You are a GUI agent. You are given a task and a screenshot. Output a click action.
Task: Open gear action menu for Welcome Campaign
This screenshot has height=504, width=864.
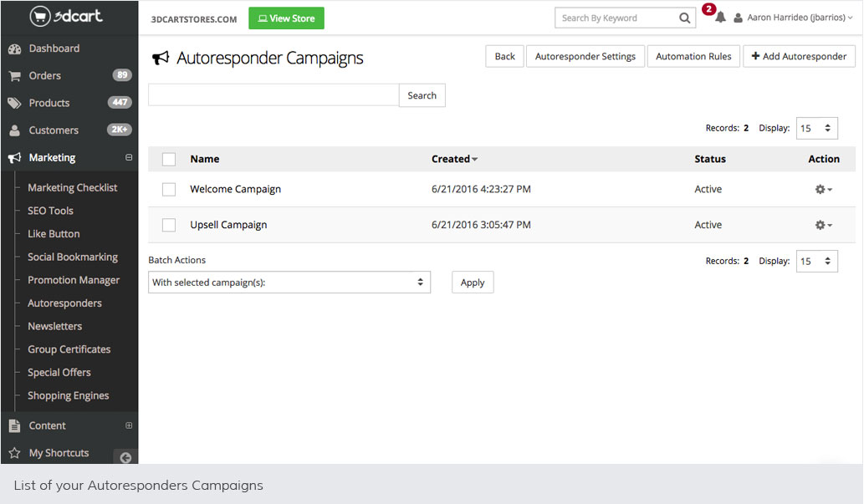tap(823, 190)
